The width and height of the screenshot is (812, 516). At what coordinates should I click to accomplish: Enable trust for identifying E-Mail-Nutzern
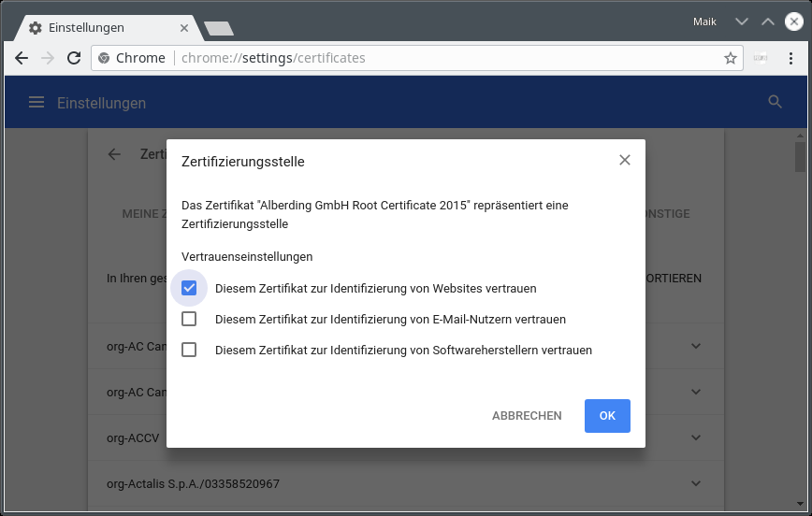point(189,319)
